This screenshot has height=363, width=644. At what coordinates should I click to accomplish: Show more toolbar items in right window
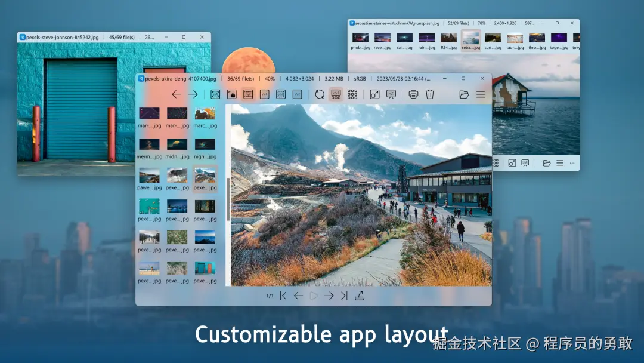[572, 163]
